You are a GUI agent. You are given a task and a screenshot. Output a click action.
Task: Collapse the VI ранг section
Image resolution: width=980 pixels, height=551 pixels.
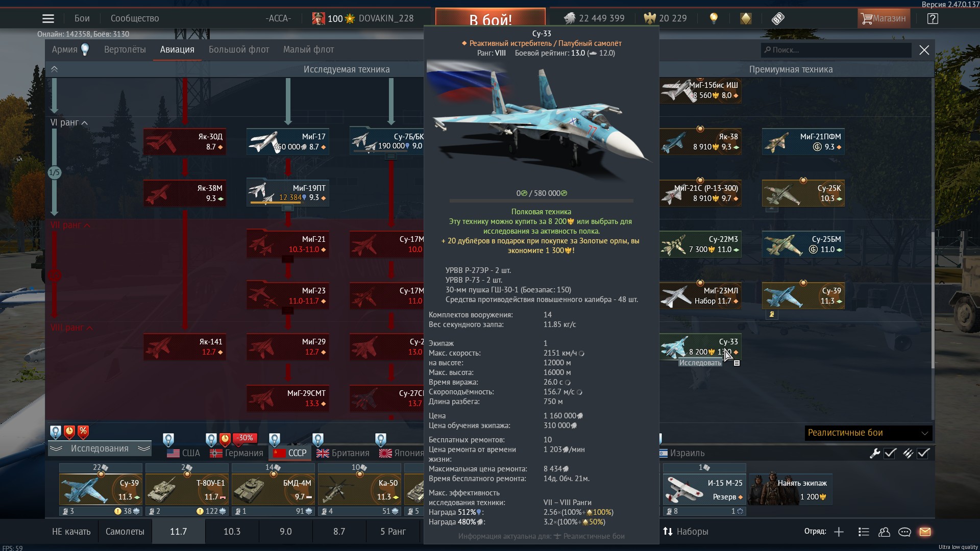(69, 122)
